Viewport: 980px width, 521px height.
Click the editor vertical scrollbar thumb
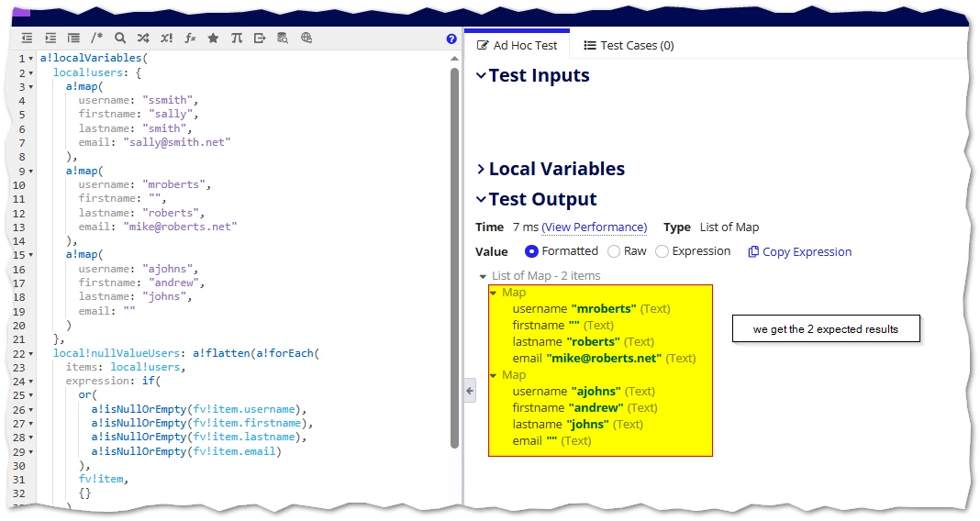454,258
